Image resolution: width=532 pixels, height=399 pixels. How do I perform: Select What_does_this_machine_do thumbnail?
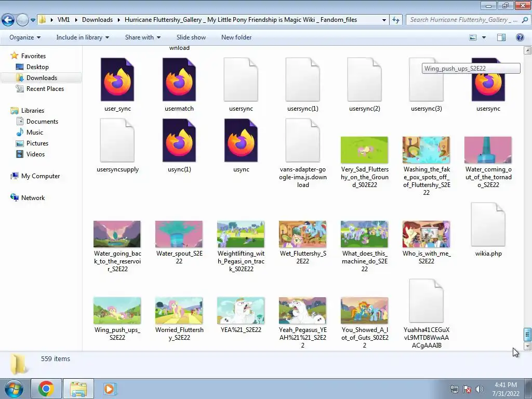(x=364, y=234)
